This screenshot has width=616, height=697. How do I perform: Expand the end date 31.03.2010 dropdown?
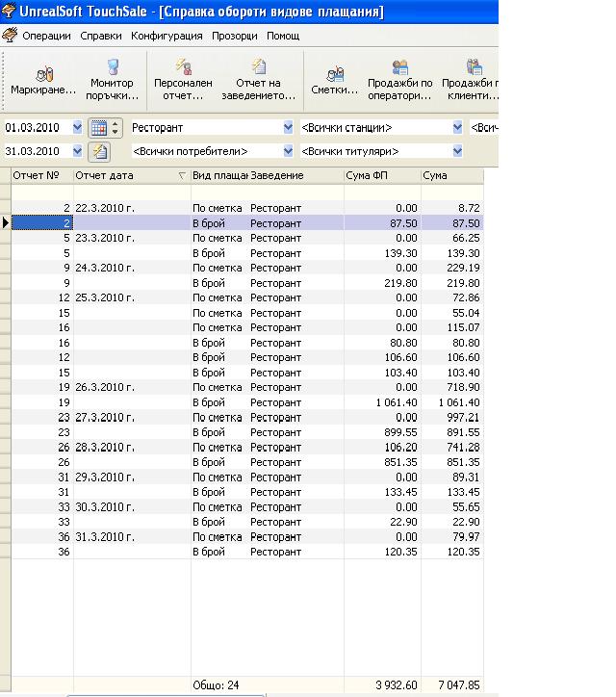pyautogui.click(x=78, y=151)
